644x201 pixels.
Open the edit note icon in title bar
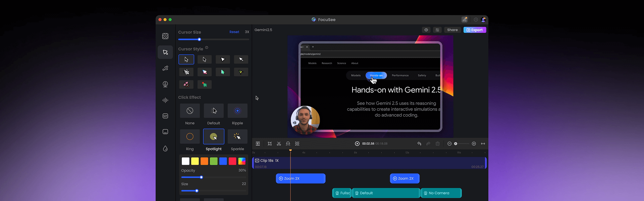(x=465, y=20)
